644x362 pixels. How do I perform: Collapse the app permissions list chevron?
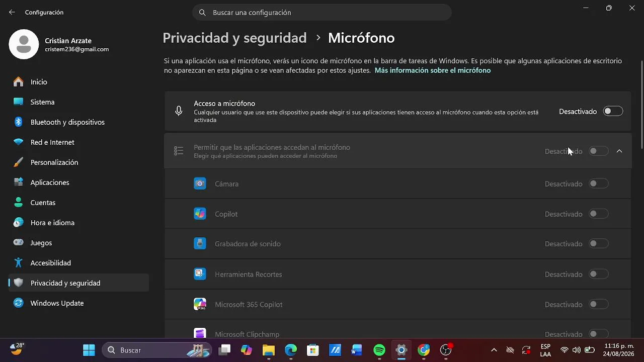[619, 151]
